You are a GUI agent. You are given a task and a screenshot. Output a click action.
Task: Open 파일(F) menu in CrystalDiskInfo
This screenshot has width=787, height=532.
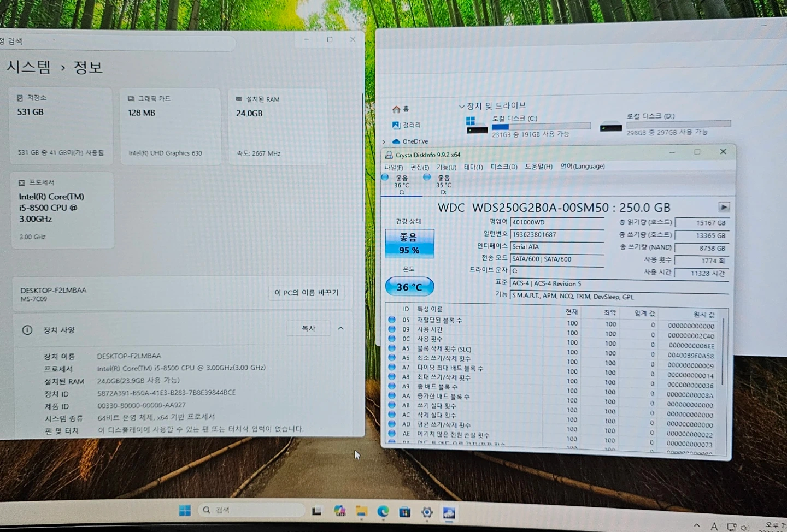pyautogui.click(x=393, y=168)
